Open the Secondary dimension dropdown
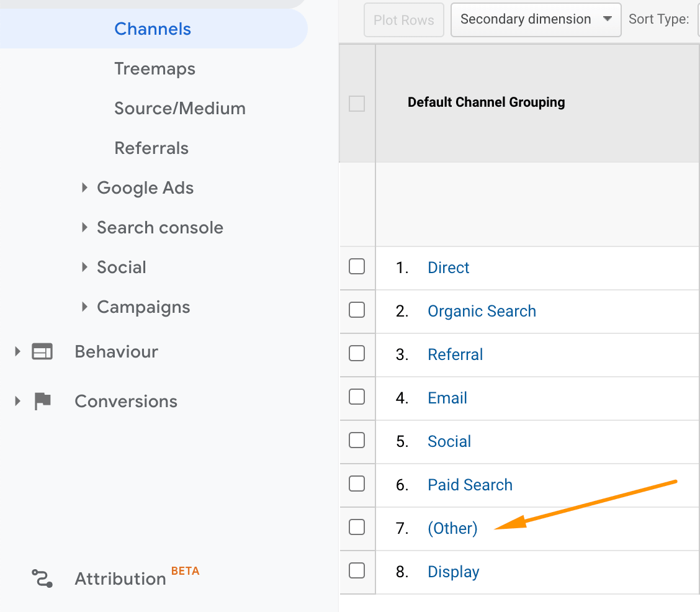Screen dimensions: 700x612 click(535, 19)
